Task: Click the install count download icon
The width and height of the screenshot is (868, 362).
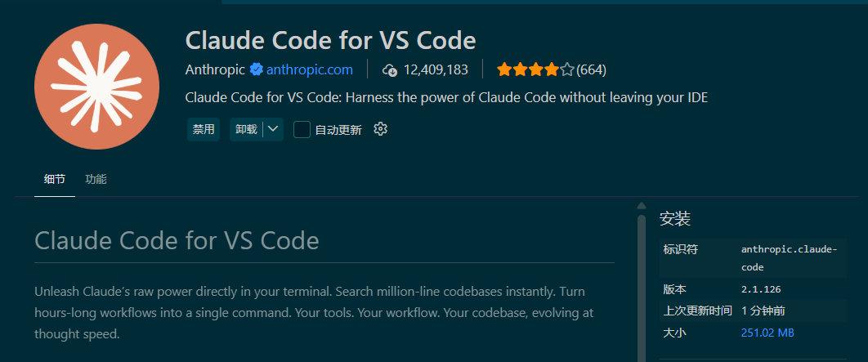Action: (x=390, y=70)
